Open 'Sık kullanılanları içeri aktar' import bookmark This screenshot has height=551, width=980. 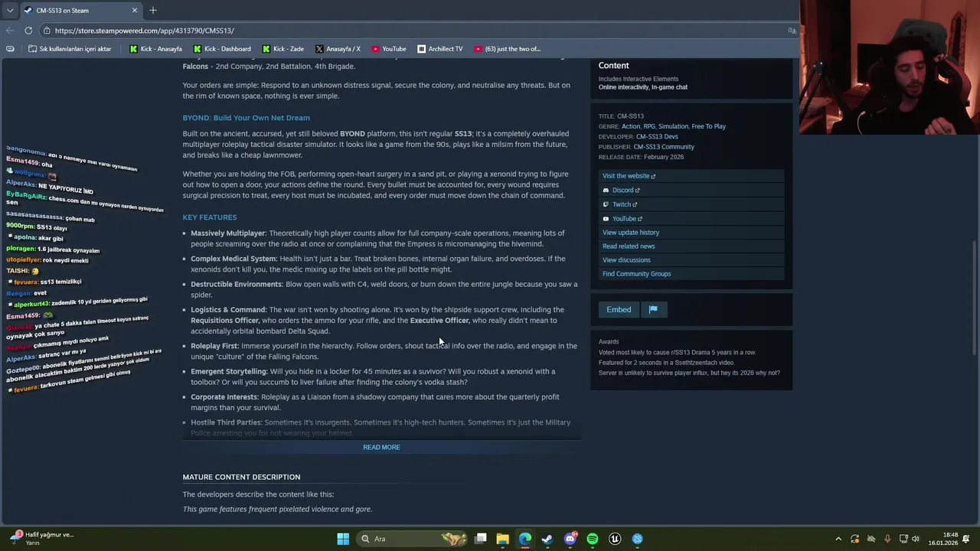click(70, 49)
